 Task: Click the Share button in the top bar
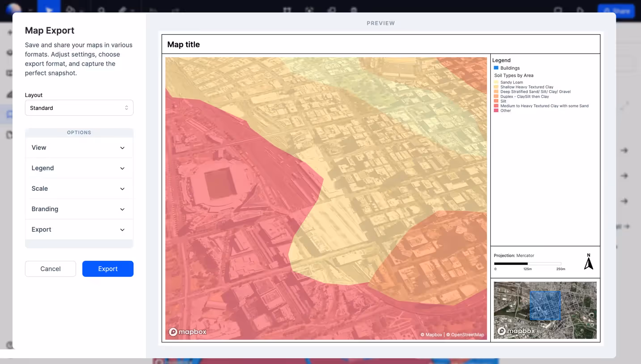(617, 10)
